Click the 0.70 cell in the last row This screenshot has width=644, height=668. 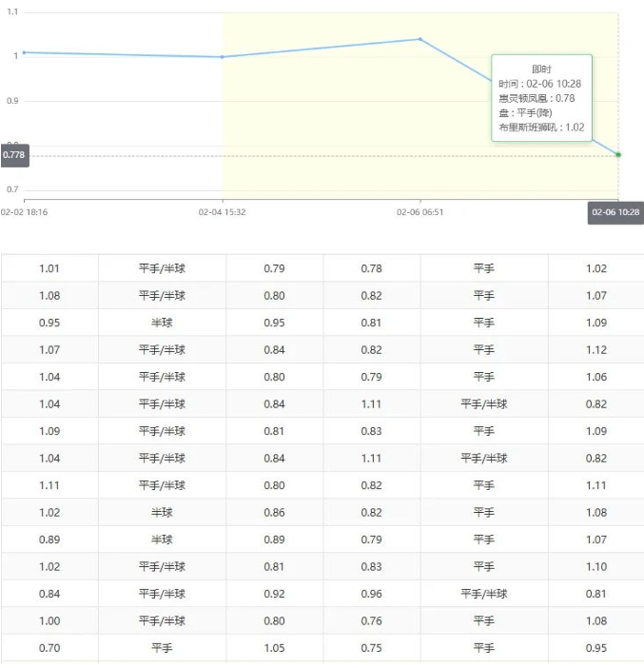[49, 648]
